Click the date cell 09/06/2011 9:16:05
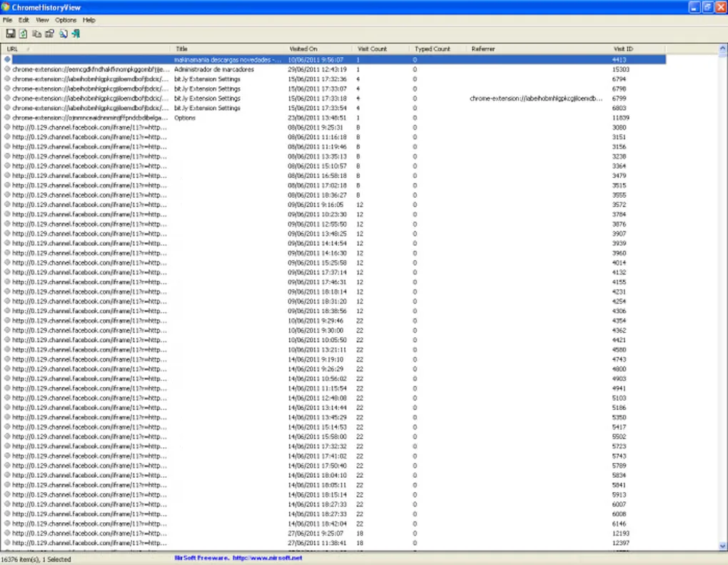Screen dimensions: 728x565 click(x=315, y=204)
